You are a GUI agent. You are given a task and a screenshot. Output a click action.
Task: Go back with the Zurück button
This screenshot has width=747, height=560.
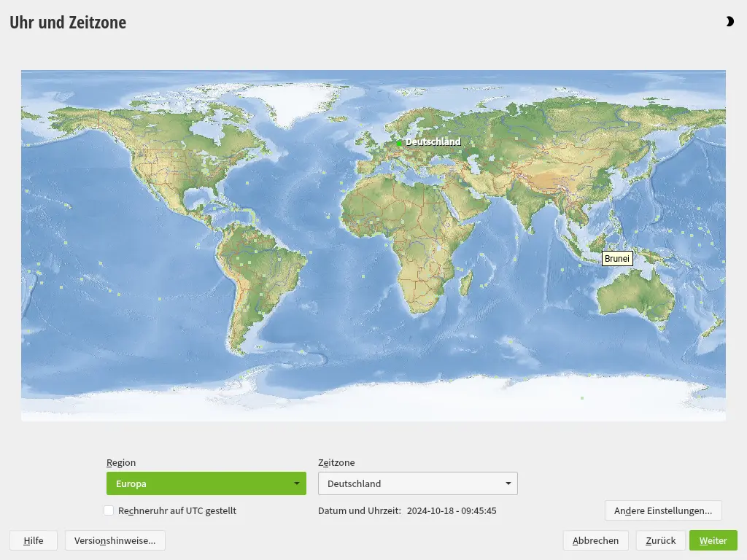pos(660,540)
